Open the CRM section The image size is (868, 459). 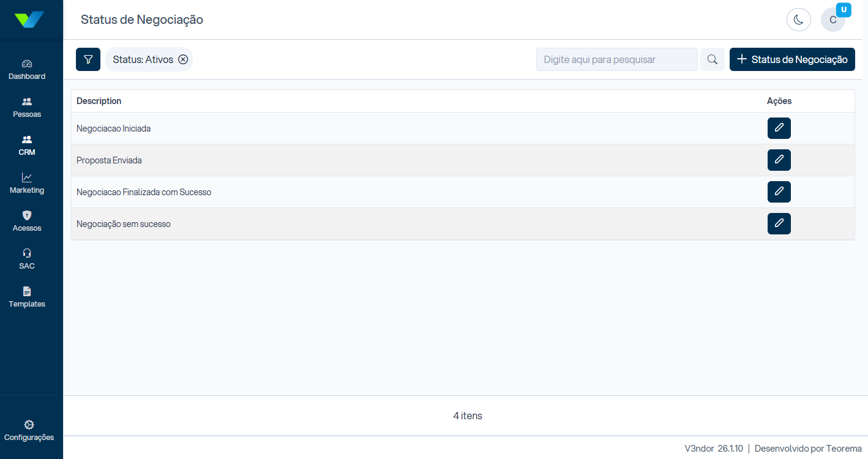pyautogui.click(x=27, y=146)
